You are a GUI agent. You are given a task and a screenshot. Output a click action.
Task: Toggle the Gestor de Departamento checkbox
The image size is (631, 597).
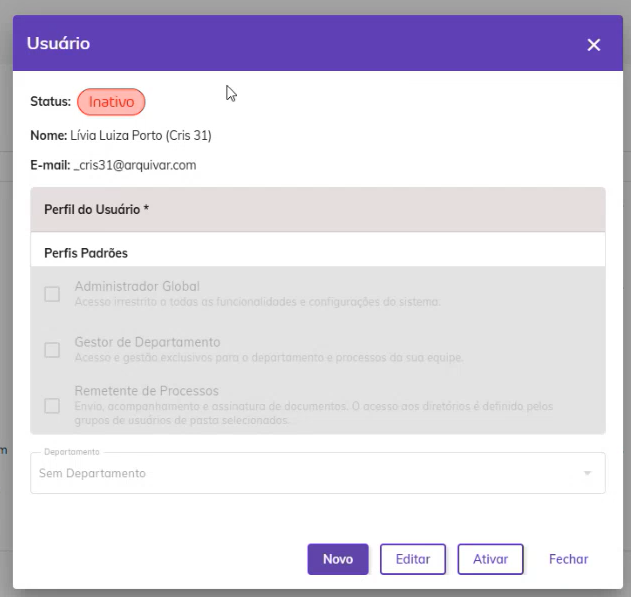point(52,350)
